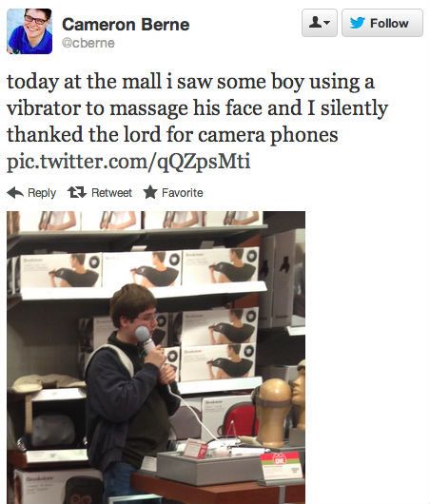
Task: Click the gold mannequin head in the photo
Action: [273, 412]
